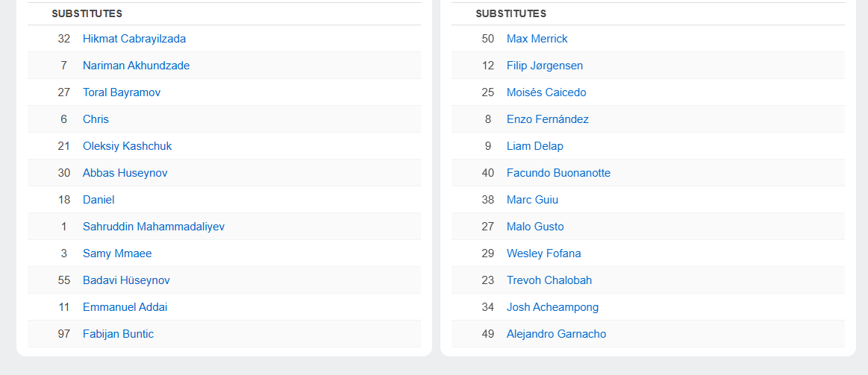Click the Samy Mmaee link

coord(117,253)
